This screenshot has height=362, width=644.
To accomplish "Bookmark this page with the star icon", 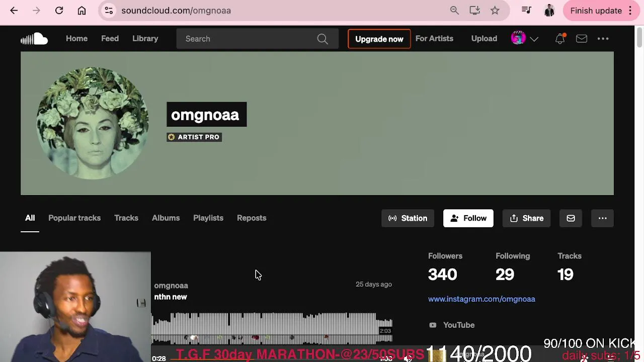I will 495,11.
